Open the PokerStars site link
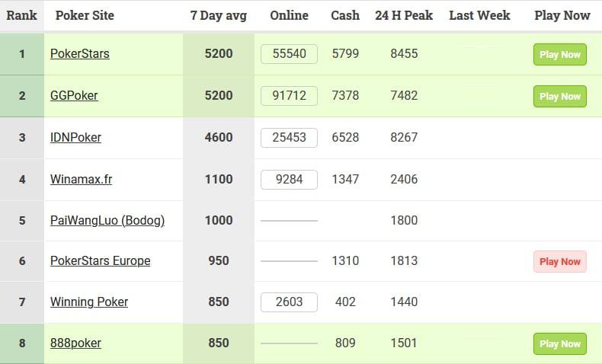Image resolution: width=602 pixels, height=364 pixels. [80, 54]
